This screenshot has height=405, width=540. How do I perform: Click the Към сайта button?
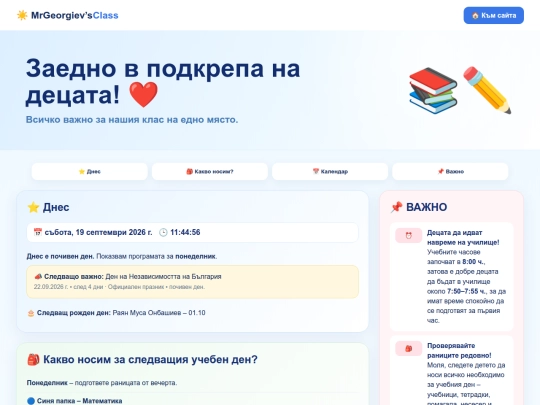pos(494,15)
